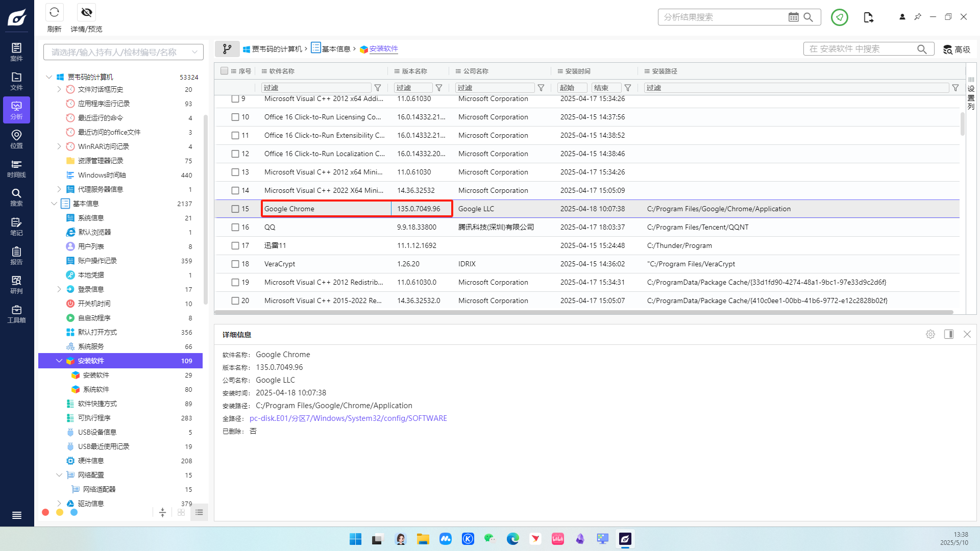This screenshot has width=980, height=551.
Task: Open the detail panel settings gear
Action: pyautogui.click(x=930, y=334)
